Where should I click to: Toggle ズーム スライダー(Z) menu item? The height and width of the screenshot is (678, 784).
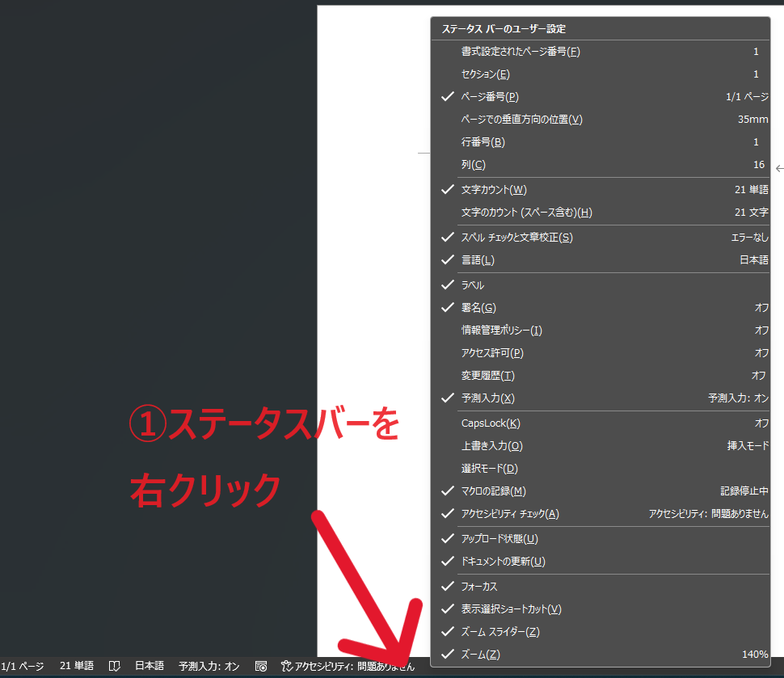[x=600, y=631]
